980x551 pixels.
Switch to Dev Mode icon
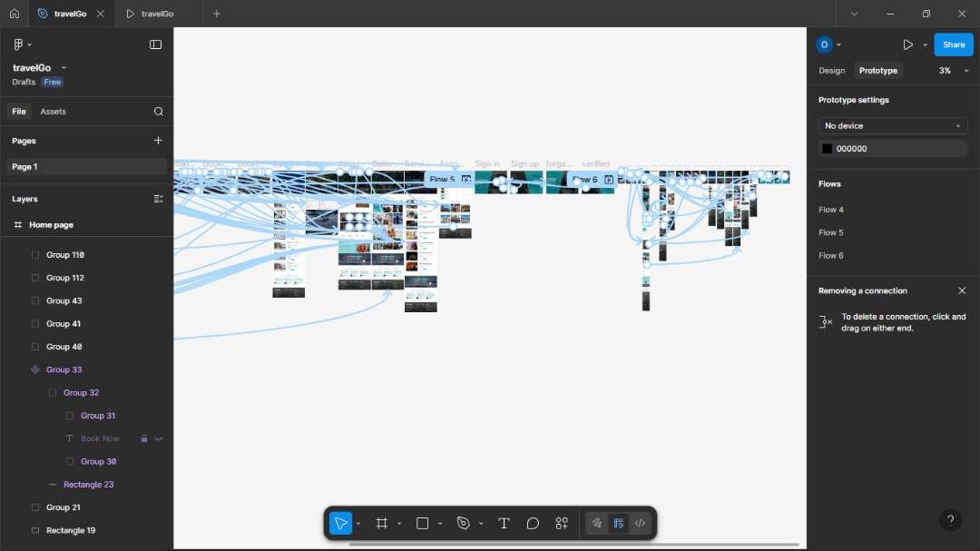pyautogui.click(x=640, y=524)
